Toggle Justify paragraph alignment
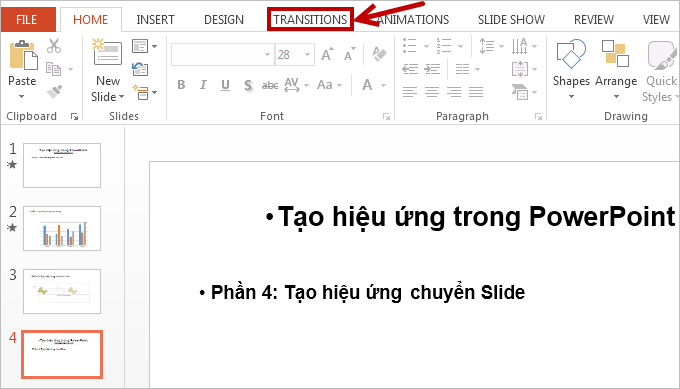This screenshot has width=680, height=389. click(476, 92)
